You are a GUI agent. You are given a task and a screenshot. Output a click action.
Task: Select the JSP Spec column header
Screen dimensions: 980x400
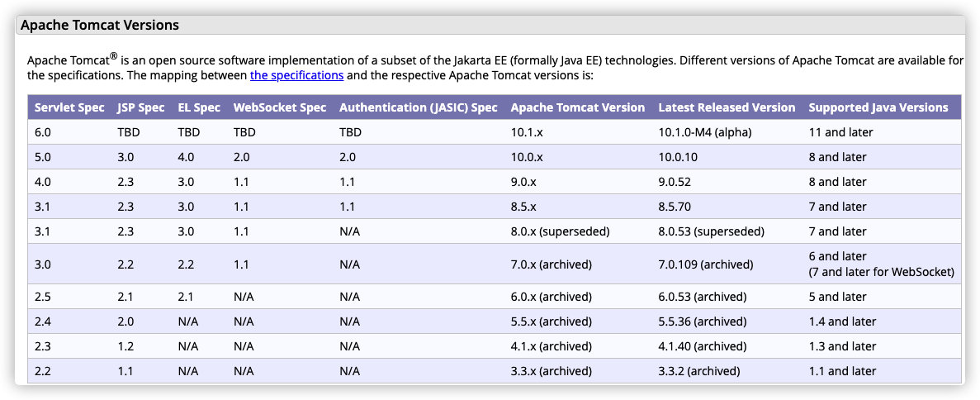pyautogui.click(x=140, y=107)
